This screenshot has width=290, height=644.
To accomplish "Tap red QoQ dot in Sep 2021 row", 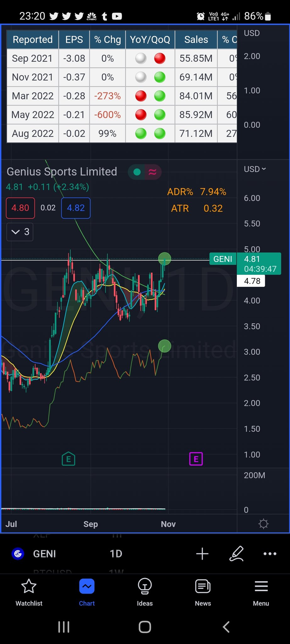I will (x=160, y=58).
